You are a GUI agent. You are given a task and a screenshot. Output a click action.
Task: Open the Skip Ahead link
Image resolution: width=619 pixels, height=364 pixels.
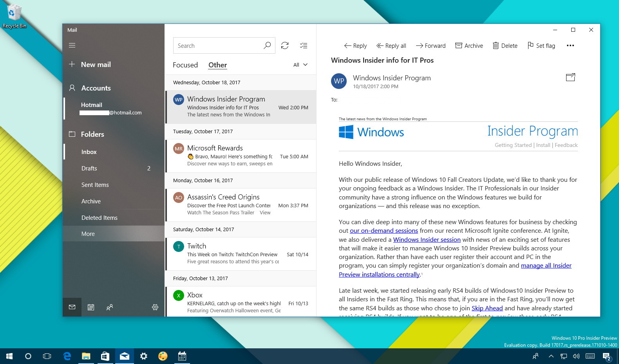[x=487, y=308]
